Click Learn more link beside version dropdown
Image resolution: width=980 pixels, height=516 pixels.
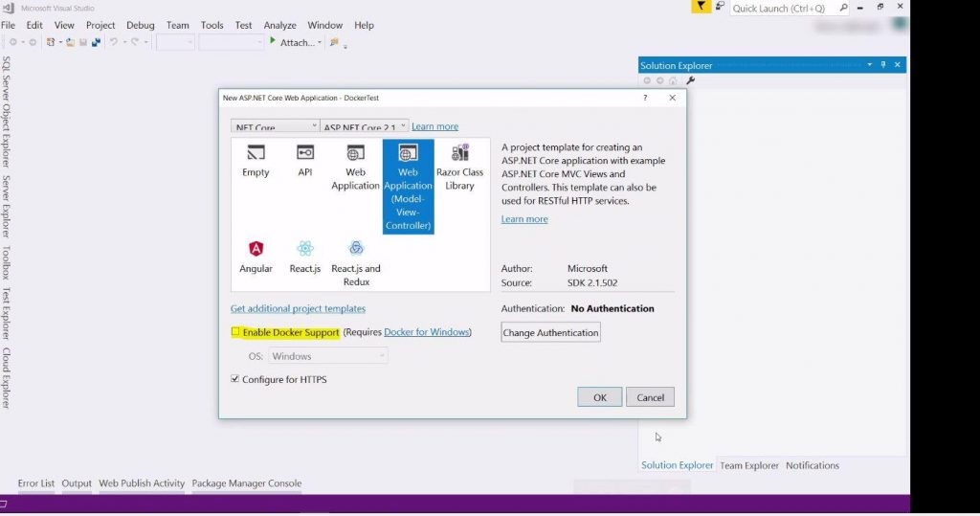(x=435, y=126)
